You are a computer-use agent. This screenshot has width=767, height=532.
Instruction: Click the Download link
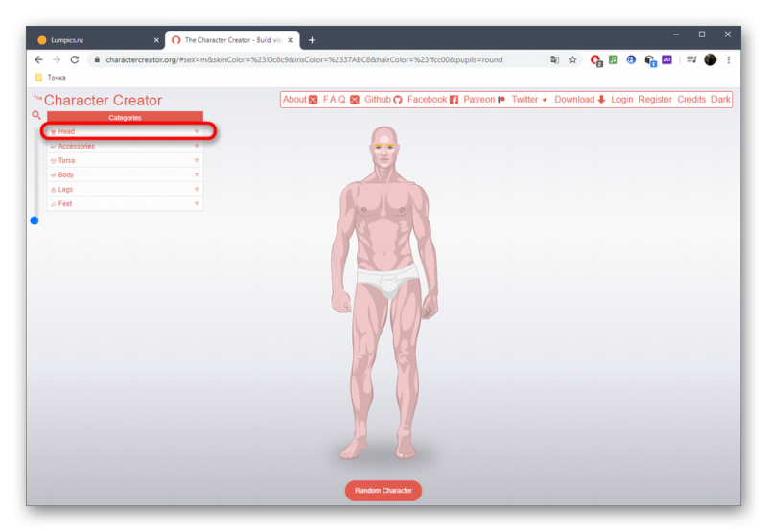coord(580,100)
